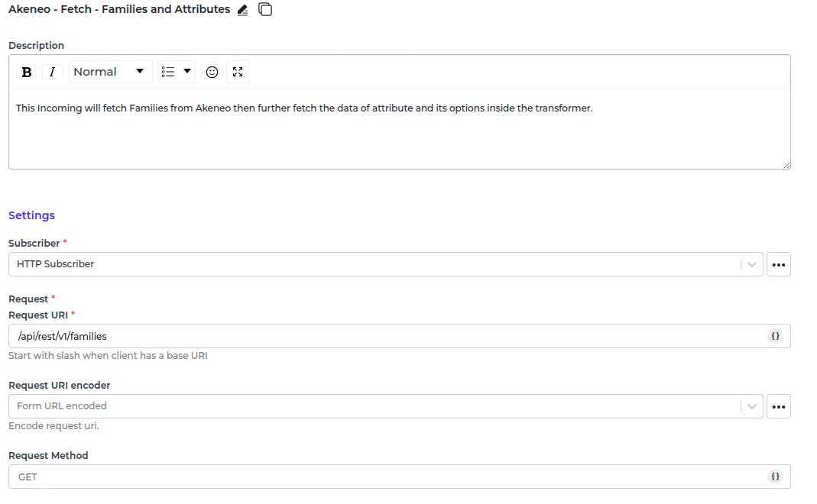Open the Normal text style dropdown

(110, 72)
